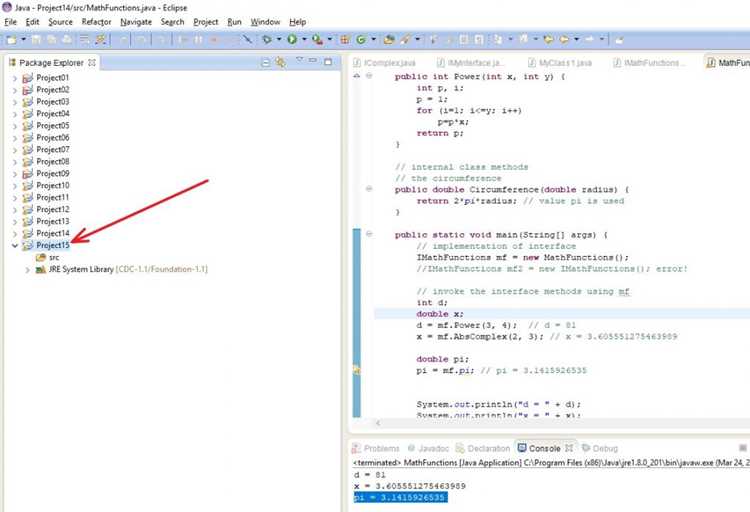
Task: Expand the JRE System Library node
Action: [x=28, y=270]
